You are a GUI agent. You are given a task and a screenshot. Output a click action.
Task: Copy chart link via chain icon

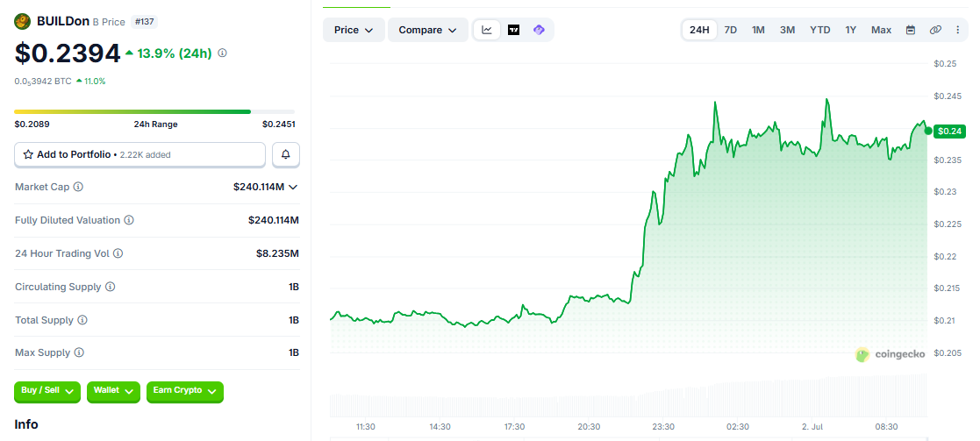935,30
